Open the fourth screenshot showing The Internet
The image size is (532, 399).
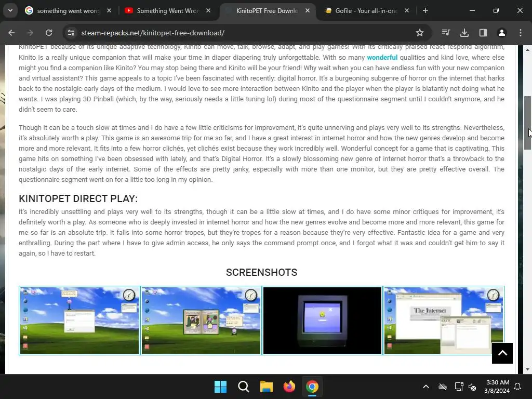[444, 320]
